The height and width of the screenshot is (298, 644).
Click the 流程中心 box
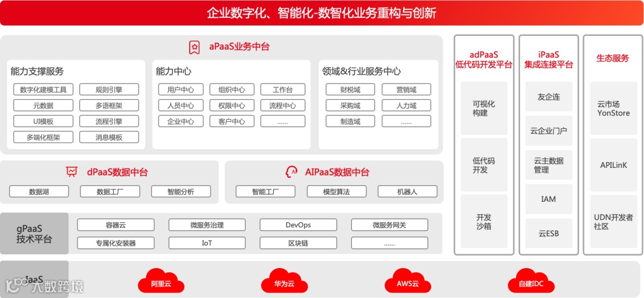[x=283, y=105]
